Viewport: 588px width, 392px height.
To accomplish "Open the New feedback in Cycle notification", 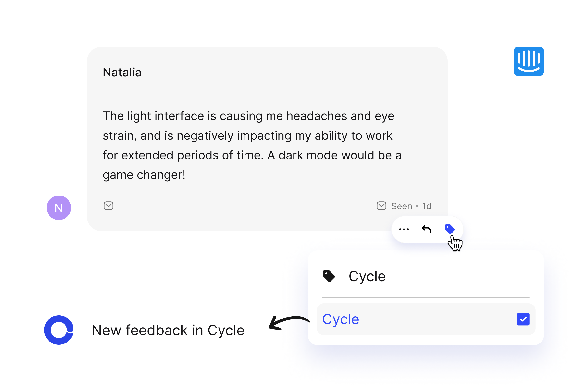I will click(x=168, y=330).
